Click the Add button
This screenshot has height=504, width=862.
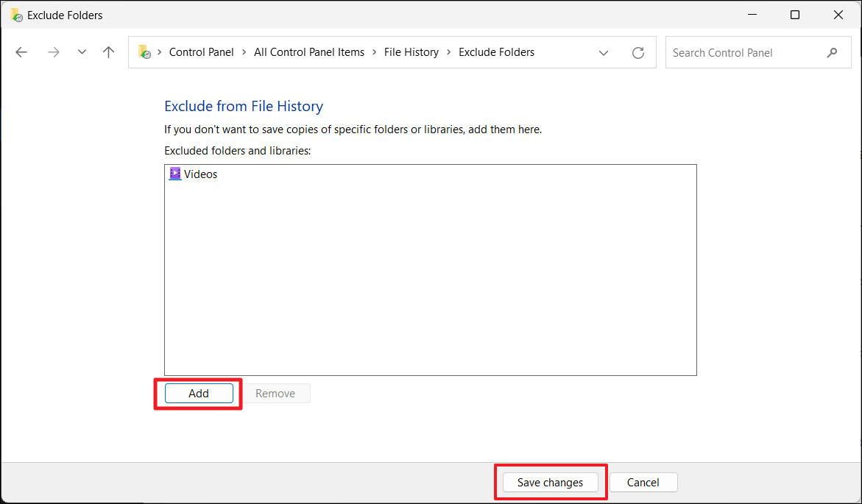tap(199, 394)
